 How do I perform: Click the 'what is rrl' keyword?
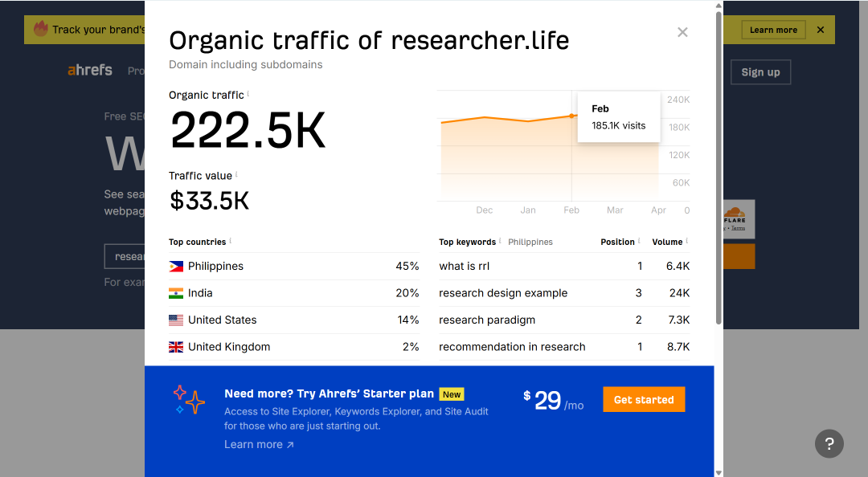click(465, 266)
